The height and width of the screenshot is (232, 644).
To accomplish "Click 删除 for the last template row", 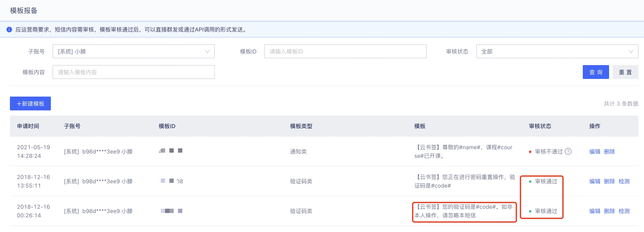I will [x=609, y=211].
